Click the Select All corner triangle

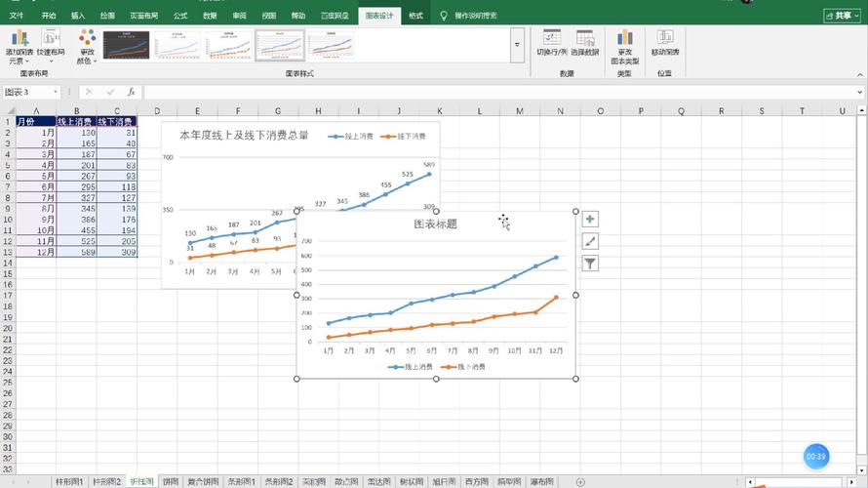pos(9,111)
